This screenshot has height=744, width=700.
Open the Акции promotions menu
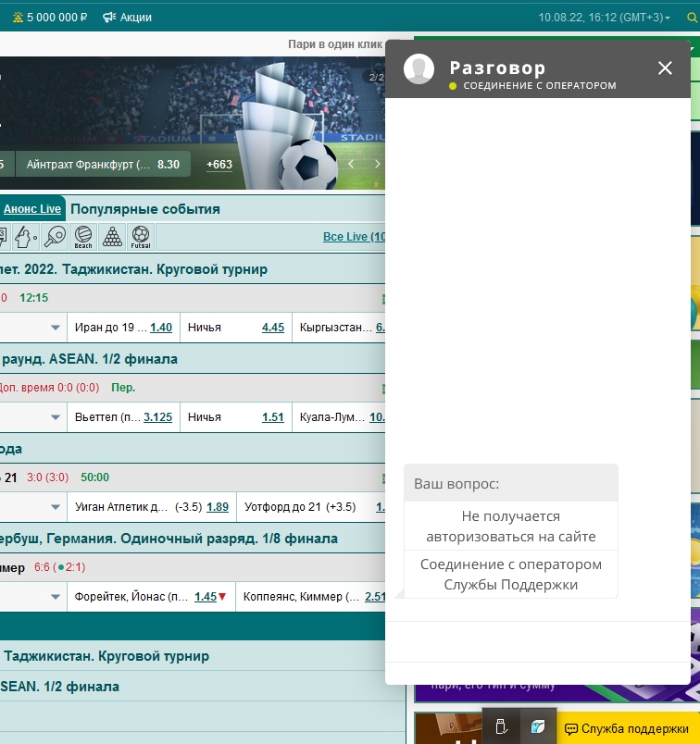pyautogui.click(x=127, y=18)
